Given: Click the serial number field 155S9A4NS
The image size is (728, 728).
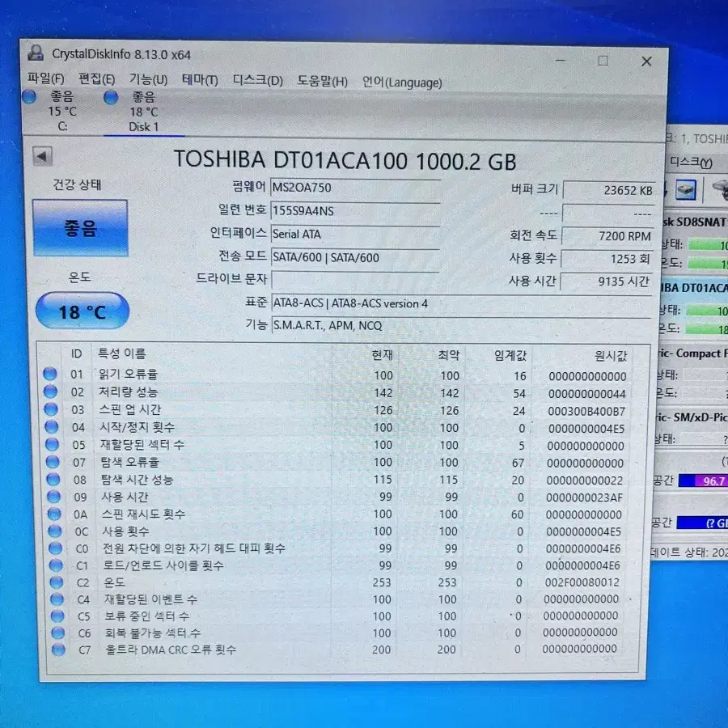Looking at the screenshot, I should click(355, 211).
